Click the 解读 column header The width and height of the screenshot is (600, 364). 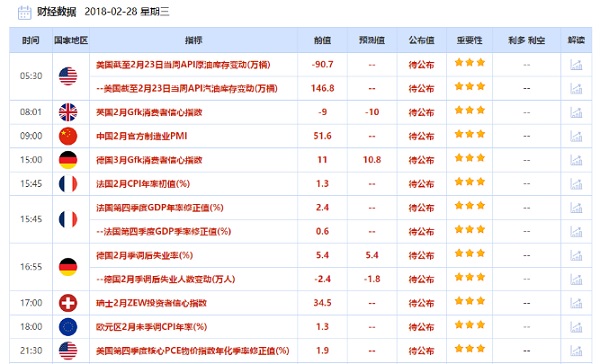pos(576,40)
